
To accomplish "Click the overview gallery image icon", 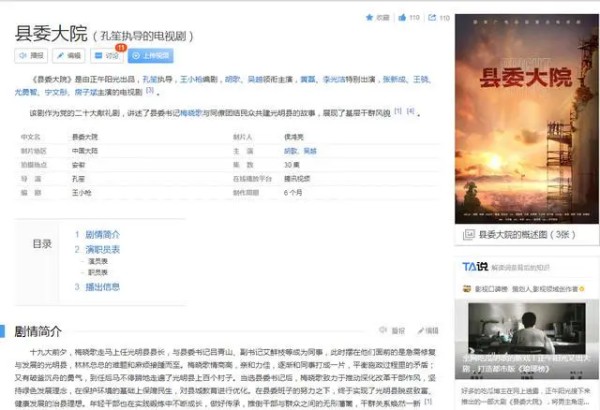I will click(x=469, y=235).
